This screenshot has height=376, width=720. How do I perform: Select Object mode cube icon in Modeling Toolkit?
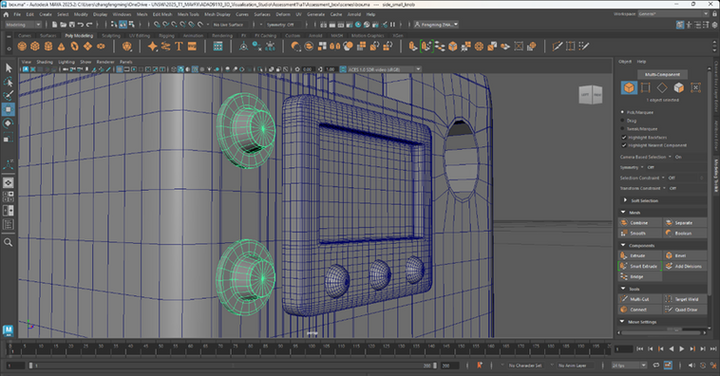click(629, 87)
